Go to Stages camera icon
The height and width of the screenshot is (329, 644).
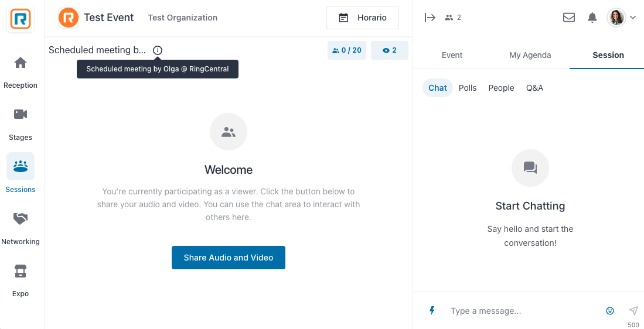[20, 114]
